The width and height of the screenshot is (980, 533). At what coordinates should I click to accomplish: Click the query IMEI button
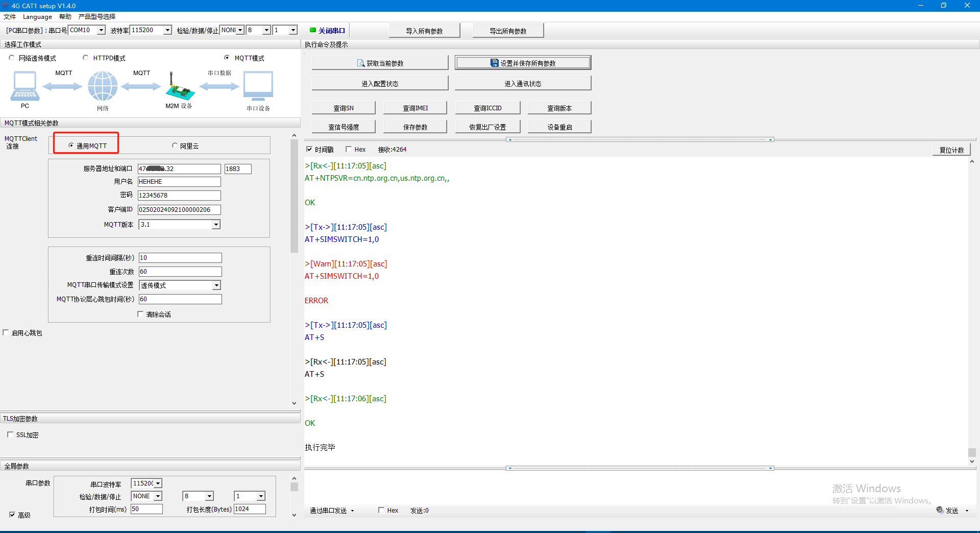[x=415, y=108]
